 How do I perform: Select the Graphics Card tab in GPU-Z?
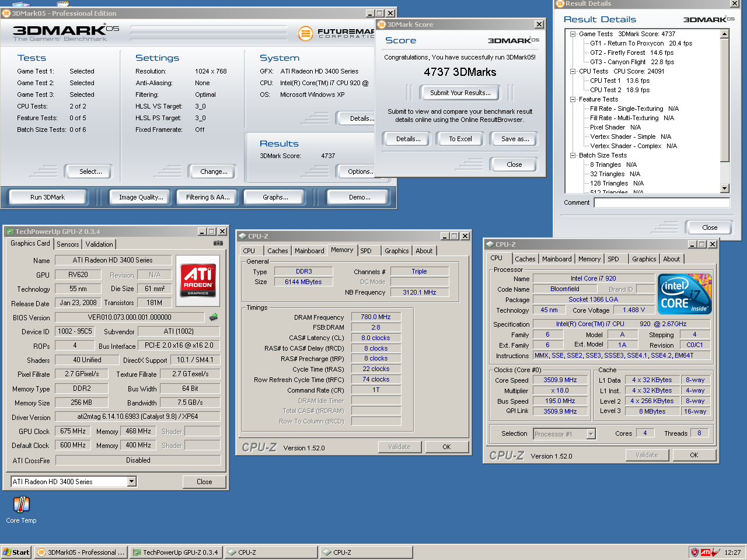point(30,243)
